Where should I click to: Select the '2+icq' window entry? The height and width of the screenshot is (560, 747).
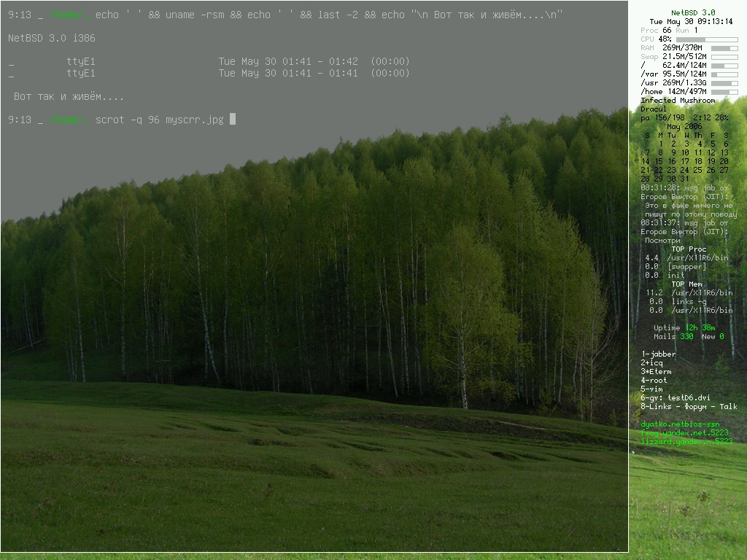(x=651, y=363)
